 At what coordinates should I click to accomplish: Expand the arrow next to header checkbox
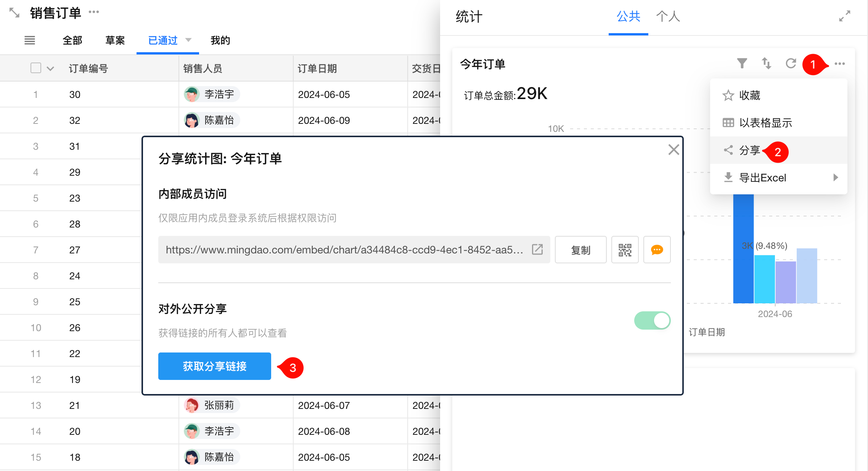point(50,69)
